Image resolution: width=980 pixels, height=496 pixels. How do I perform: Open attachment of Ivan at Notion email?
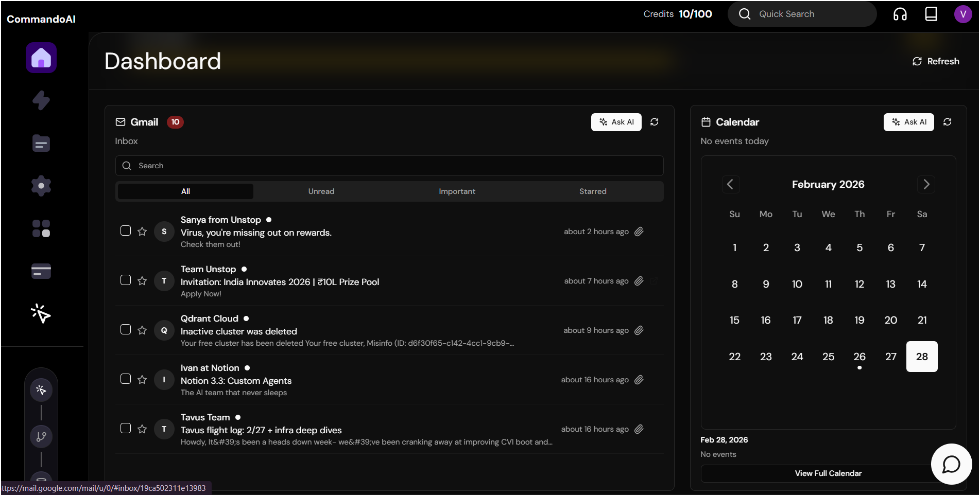(639, 380)
